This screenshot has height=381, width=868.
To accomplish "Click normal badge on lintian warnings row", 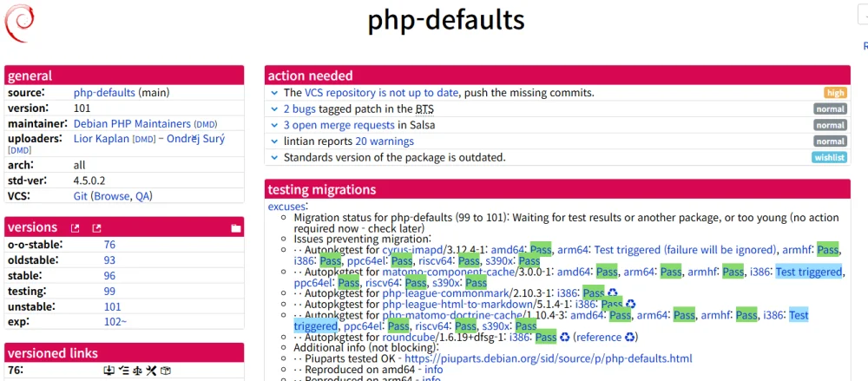I will click(831, 141).
